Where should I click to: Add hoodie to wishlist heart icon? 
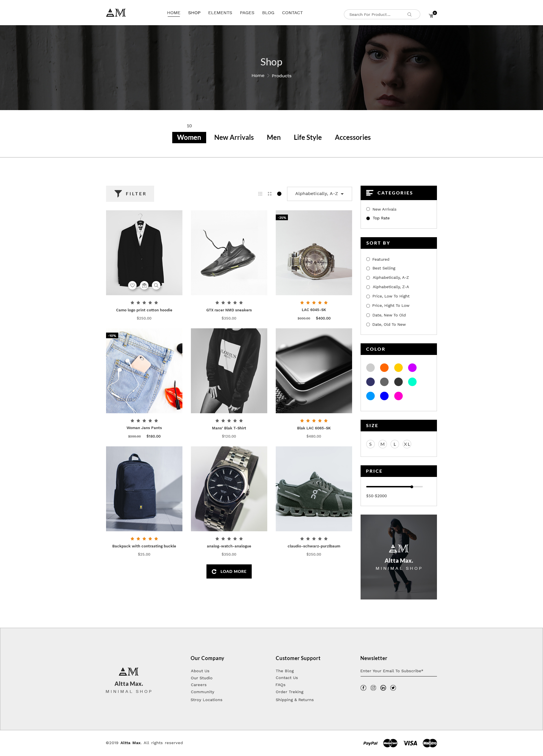point(132,285)
